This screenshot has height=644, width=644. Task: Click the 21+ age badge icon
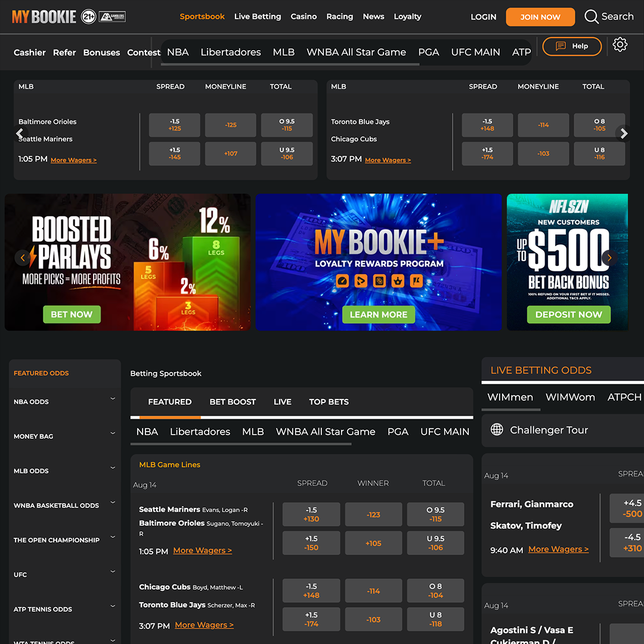click(x=88, y=17)
